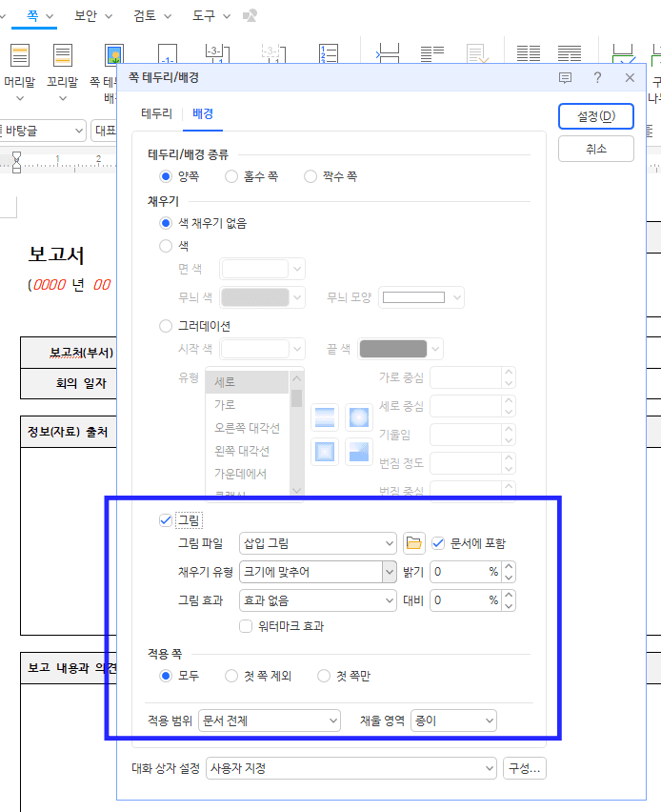Select 첫 쪽 제외 radio button
This screenshot has height=812, width=661.
coord(231,676)
